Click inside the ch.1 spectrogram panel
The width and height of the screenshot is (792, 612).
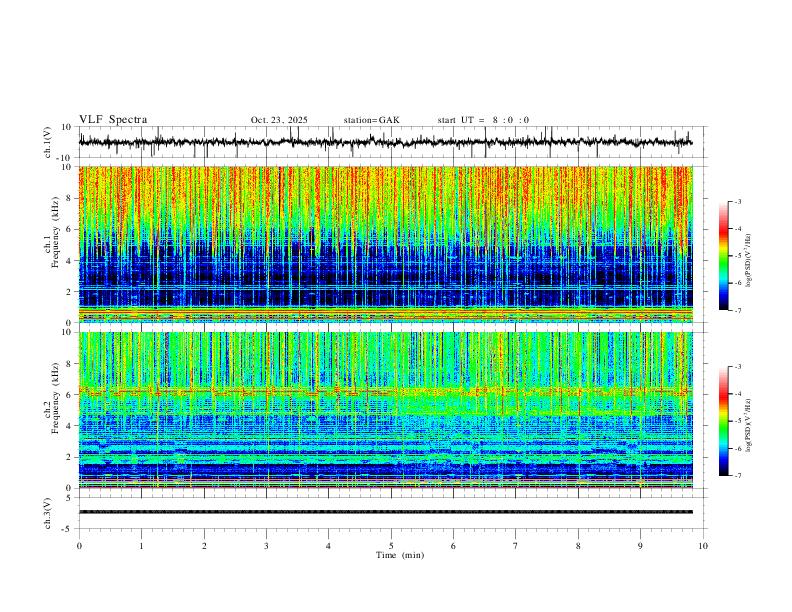(386, 244)
